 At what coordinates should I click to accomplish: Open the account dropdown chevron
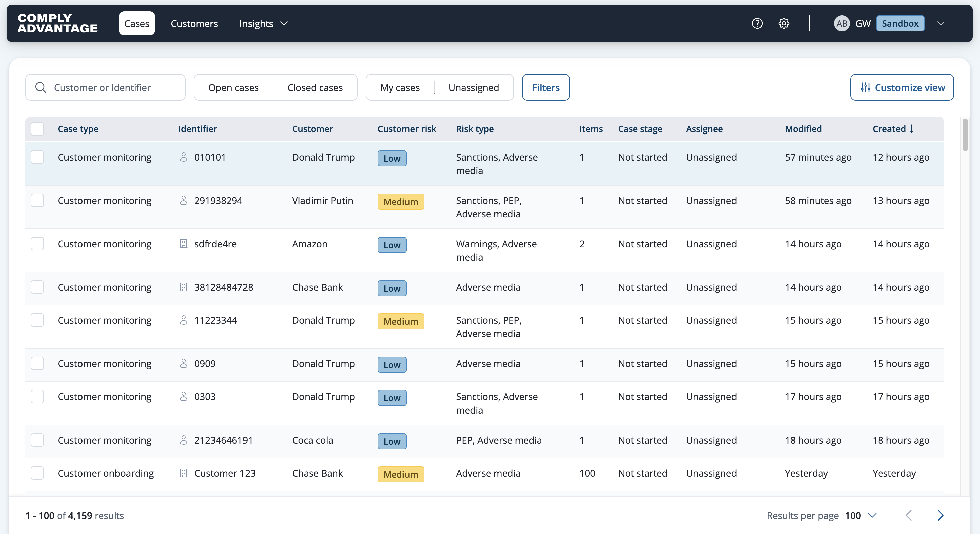(941, 24)
